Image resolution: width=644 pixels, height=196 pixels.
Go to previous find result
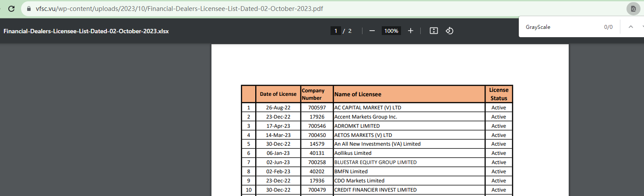[x=631, y=27]
